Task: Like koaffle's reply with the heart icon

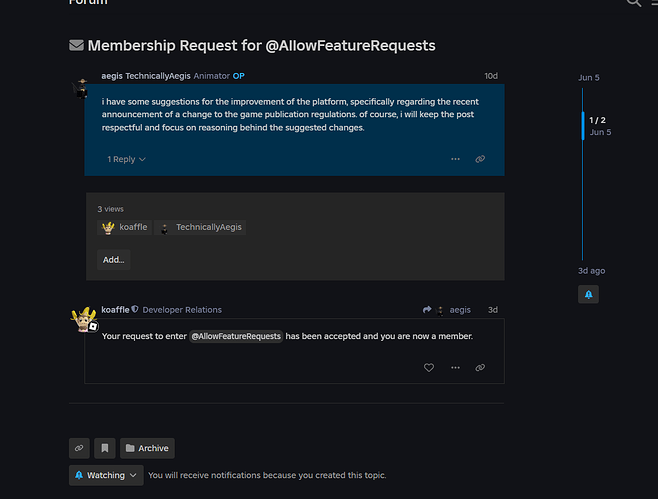Action: [428, 368]
